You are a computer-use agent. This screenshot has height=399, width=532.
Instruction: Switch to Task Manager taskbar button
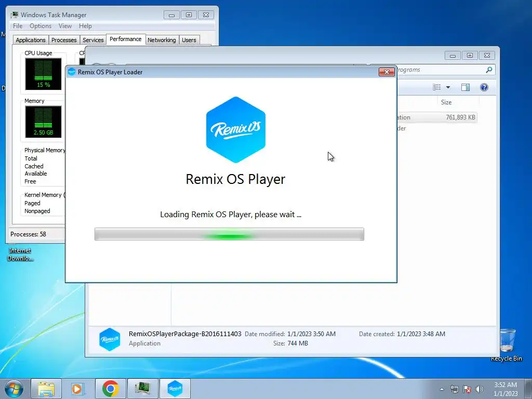click(x=142, y=389)
